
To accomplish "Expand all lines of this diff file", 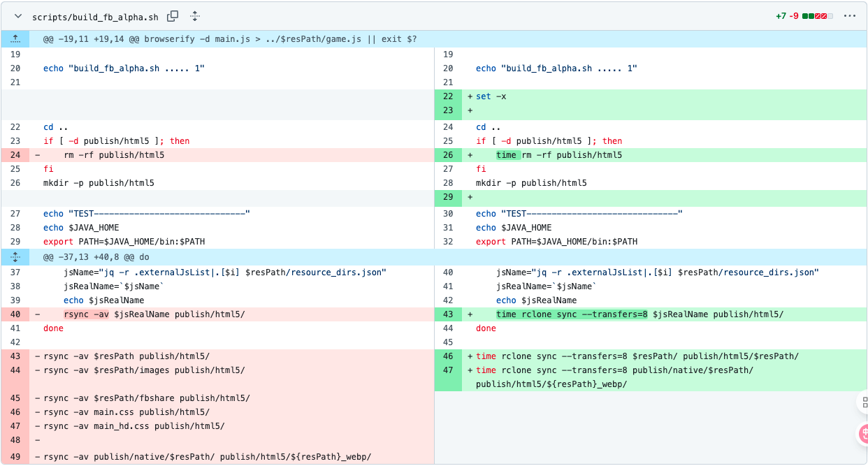I will point(195,16).
